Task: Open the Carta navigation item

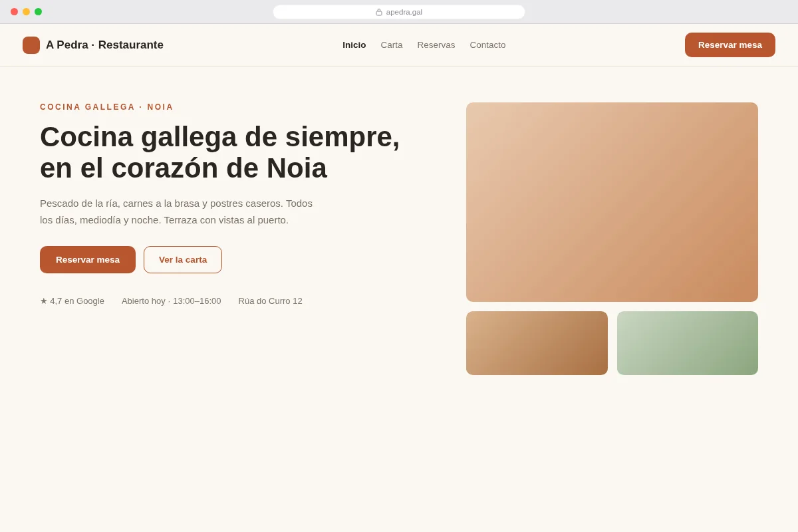Action: click(392, 45)
